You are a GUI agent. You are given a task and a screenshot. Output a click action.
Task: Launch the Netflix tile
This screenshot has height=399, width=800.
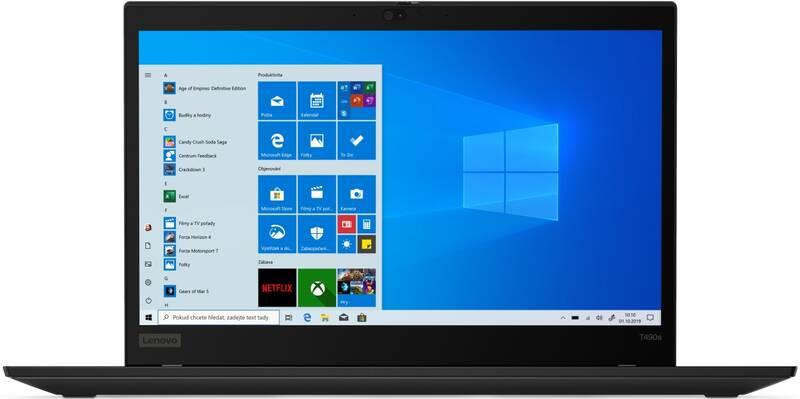click(277, 288)
